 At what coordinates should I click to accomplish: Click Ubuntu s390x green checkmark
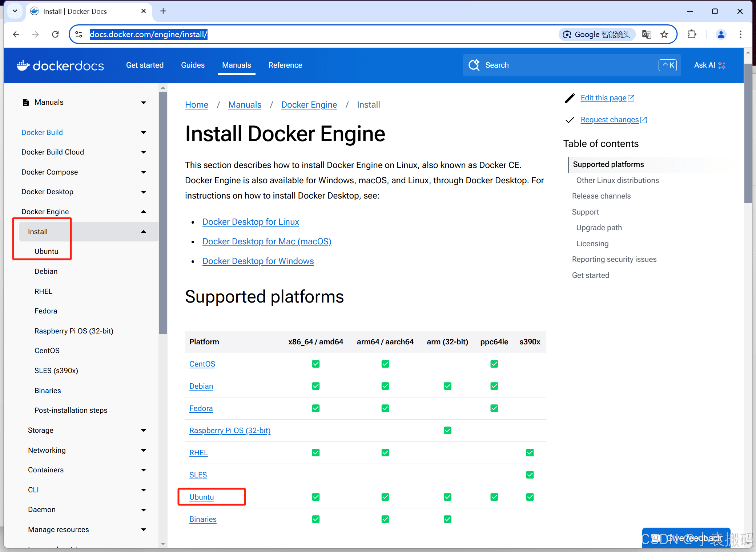point(530,497)
